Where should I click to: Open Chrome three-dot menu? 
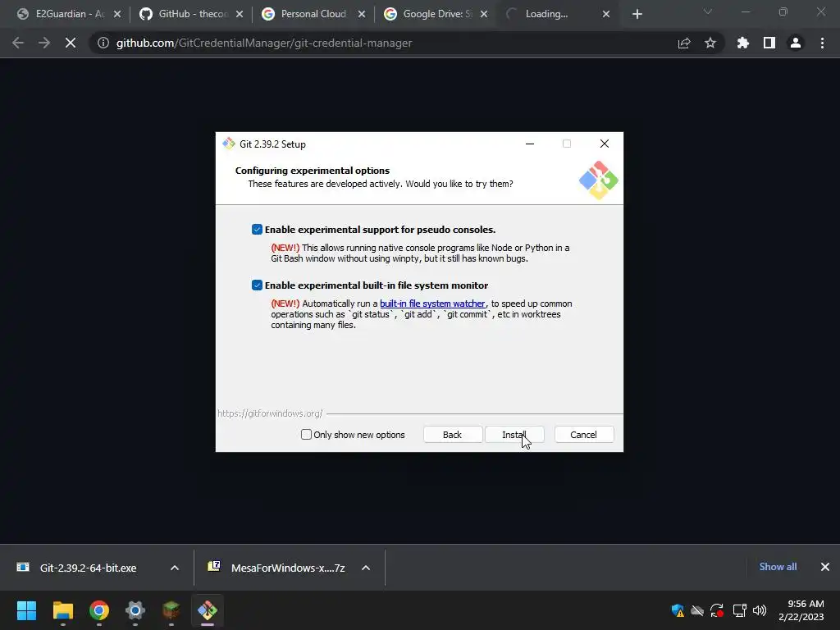[822, 43]
